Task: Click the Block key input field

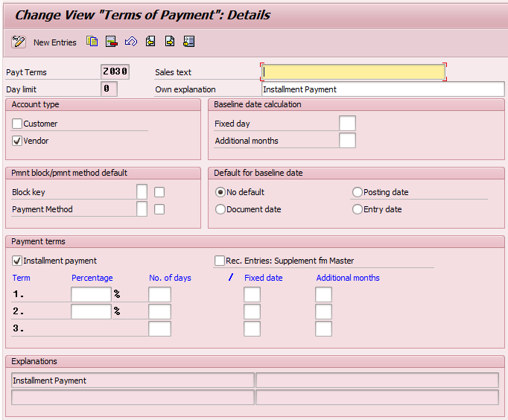Action: pos(142,191)
